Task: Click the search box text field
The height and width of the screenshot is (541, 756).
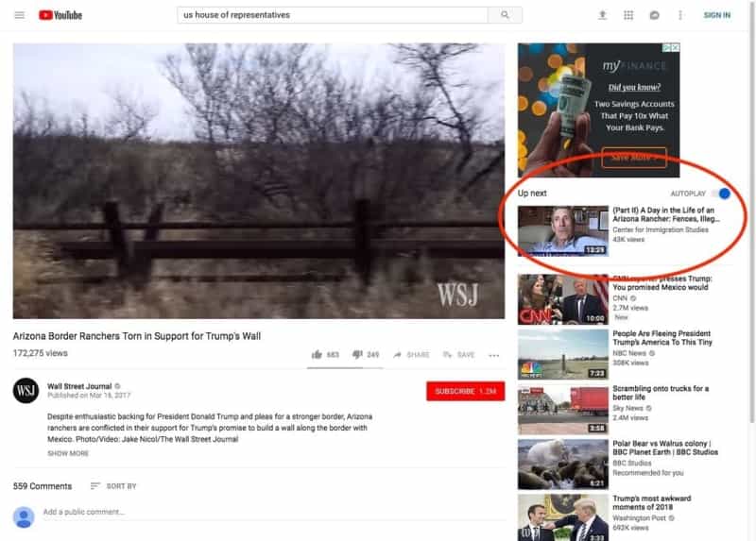Action: 333,15
